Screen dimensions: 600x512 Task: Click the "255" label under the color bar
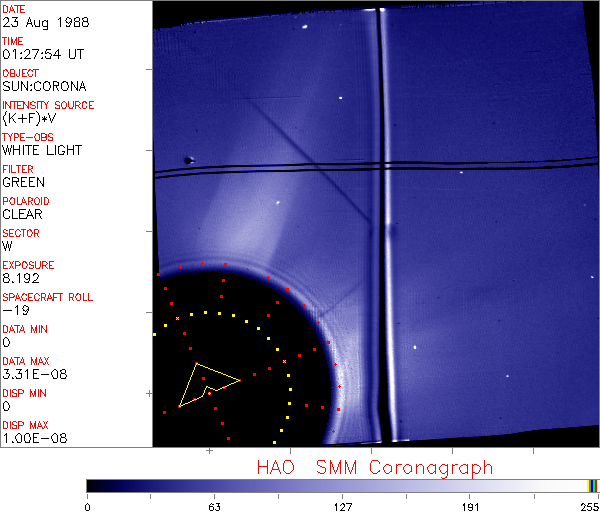point(588,504)
